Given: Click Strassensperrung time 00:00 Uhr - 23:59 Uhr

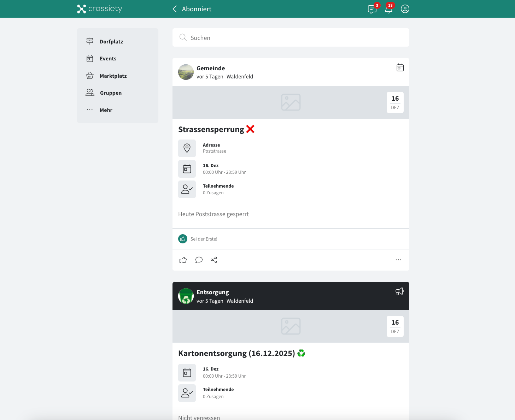Looking at the screenshot, I should pos(224,172).
